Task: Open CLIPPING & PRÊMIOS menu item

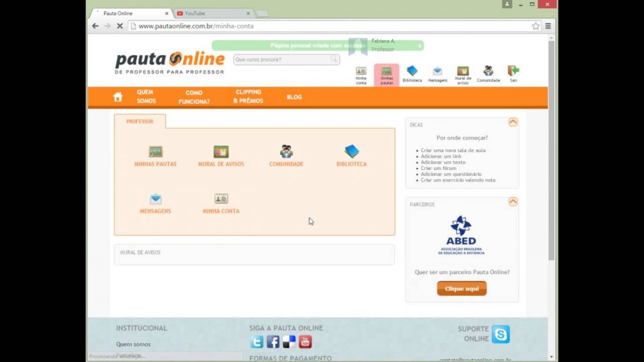Action: click(248, 97)
